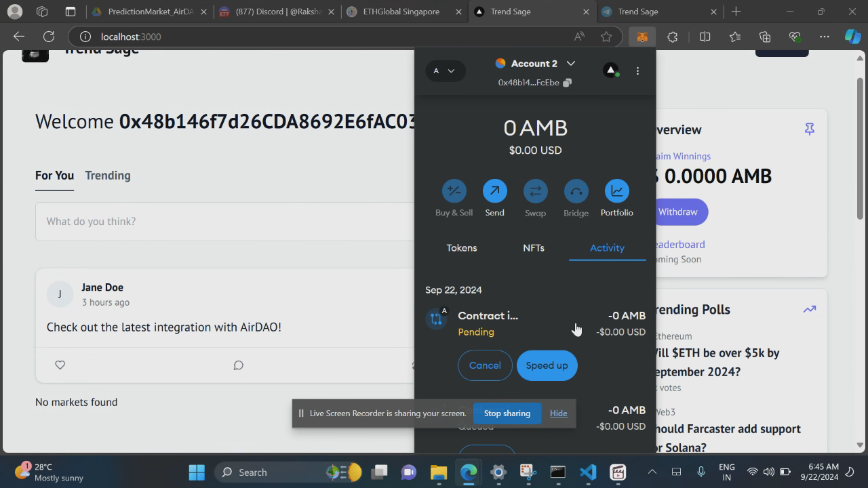
Task: Switch to Trending feed tab
Action: tap(108, 176)
